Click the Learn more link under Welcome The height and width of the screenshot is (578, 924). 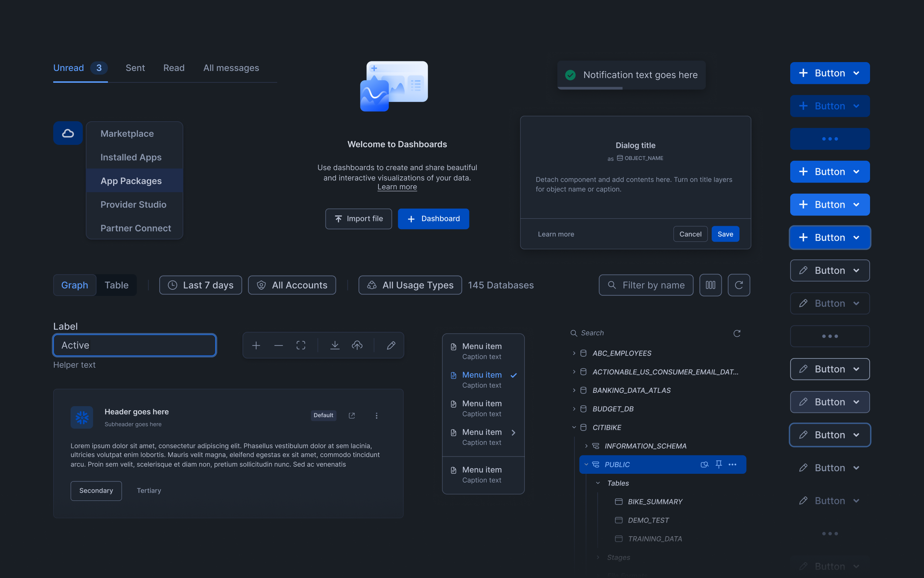[x=397, y=187]
